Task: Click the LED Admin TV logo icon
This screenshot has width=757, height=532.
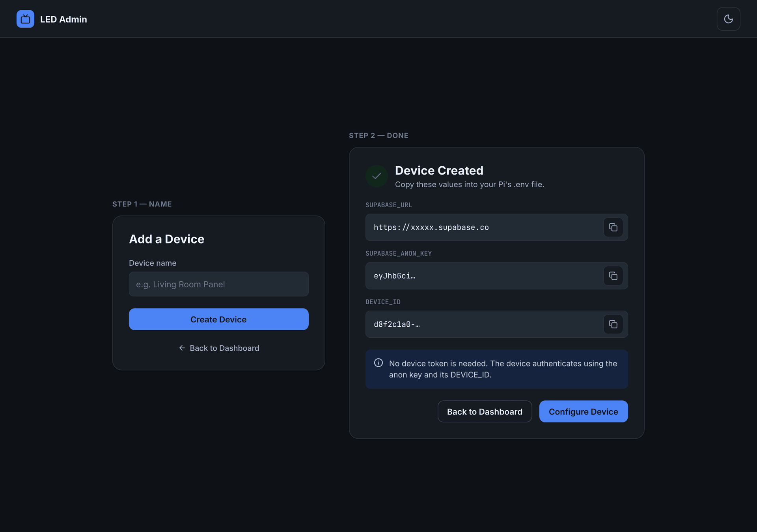Action: pos(25,19)
